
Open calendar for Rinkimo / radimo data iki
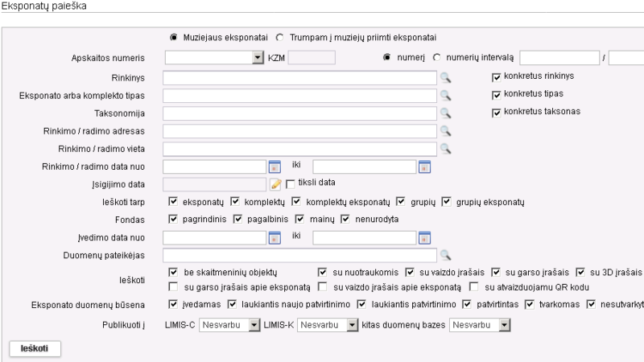425,167
